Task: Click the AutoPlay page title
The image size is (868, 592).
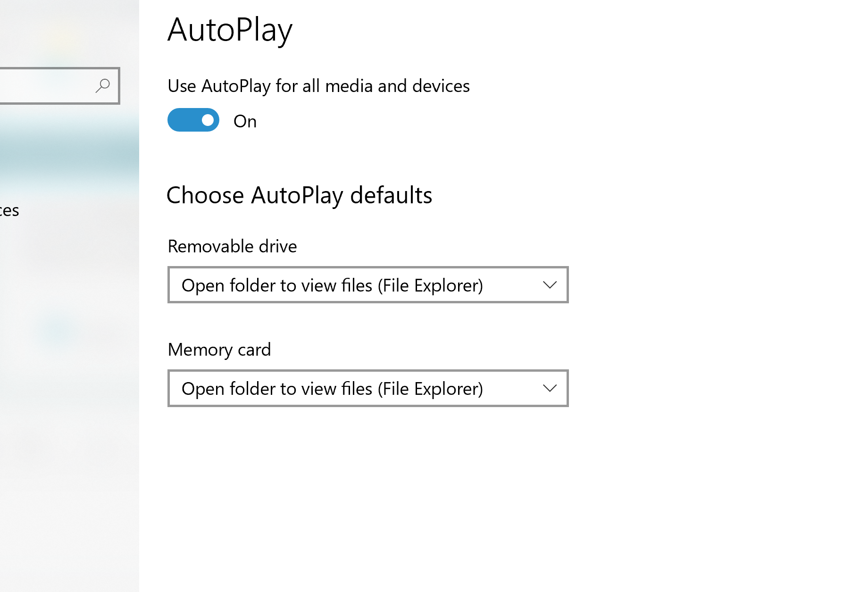Action: click(230, 30)
